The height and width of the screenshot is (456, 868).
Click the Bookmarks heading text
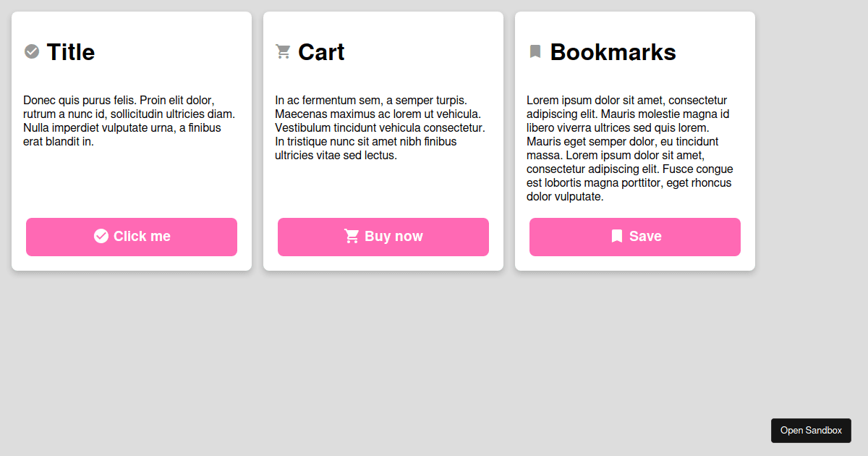(613, 51)
